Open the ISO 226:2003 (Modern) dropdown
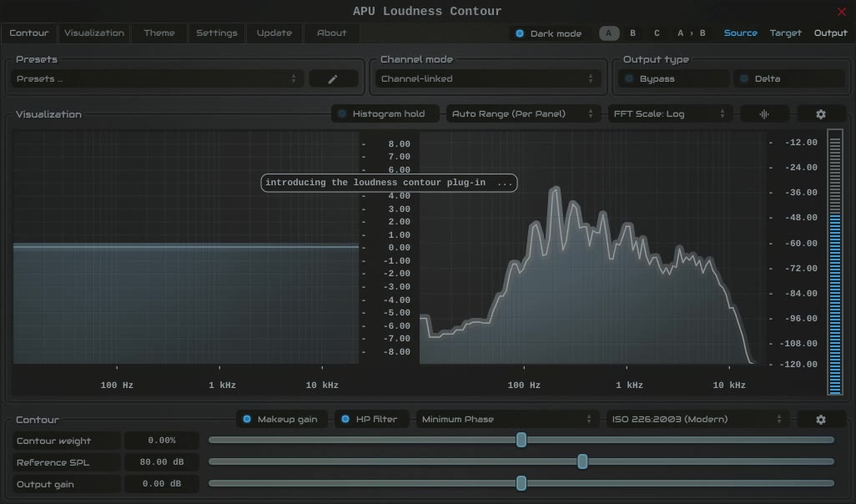The height and width of the screenshot is (504, 856). 697,420
